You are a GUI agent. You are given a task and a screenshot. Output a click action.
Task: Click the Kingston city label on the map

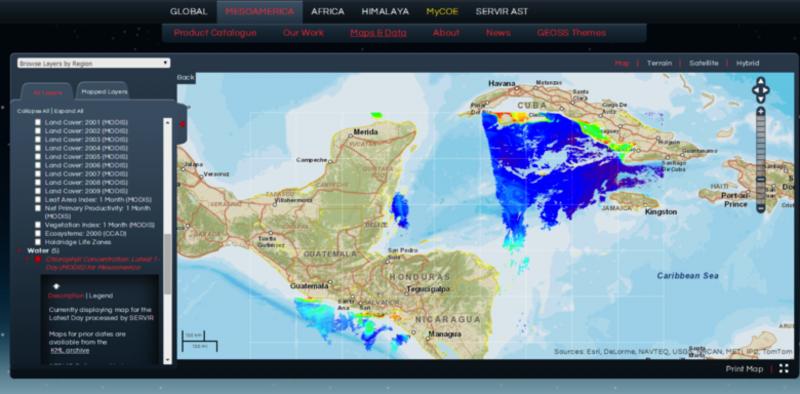[x=661, y=211]
